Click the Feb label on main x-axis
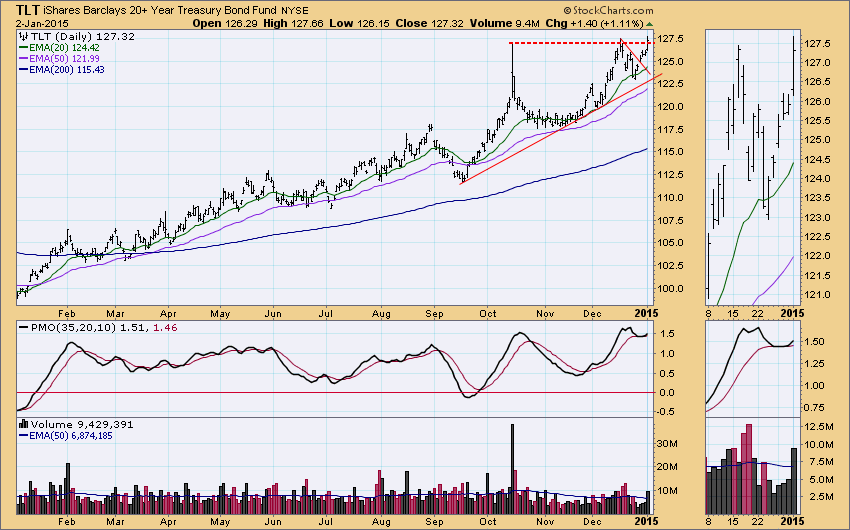The height and width of the screenshot is (530, 850). [67, 314]
